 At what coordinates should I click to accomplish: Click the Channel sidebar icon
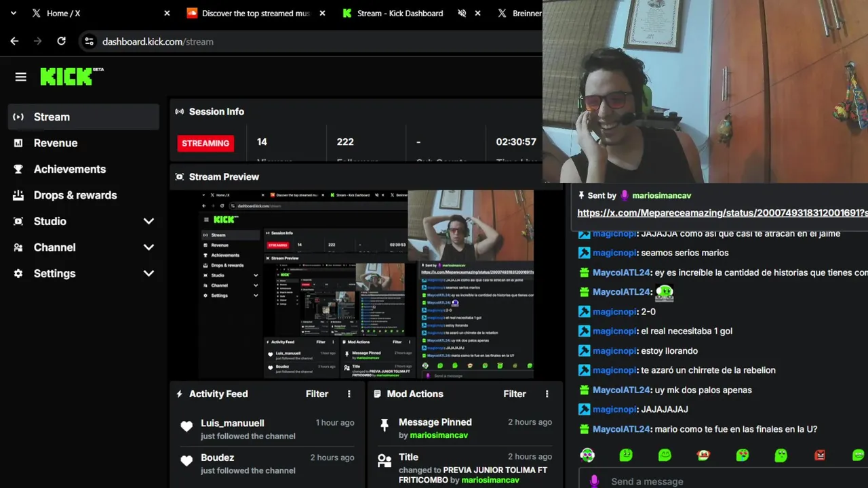pyautogui.click(x=18, y=247)
